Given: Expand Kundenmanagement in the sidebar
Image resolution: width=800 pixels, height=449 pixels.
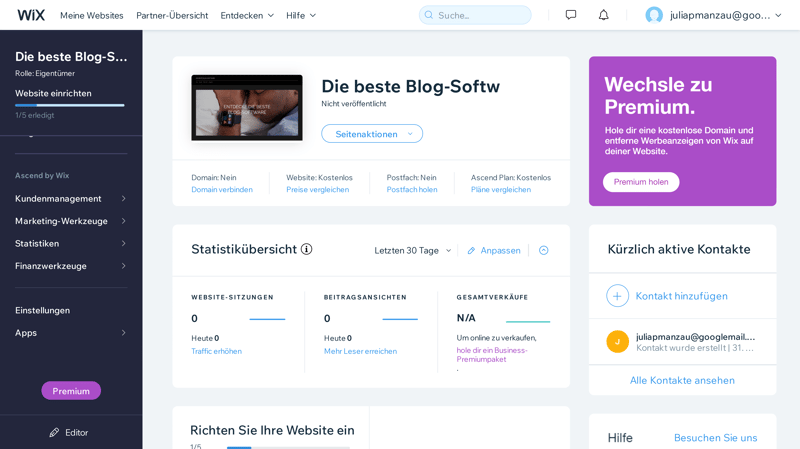Looking at the screenshot, I should tap(71, 198).
